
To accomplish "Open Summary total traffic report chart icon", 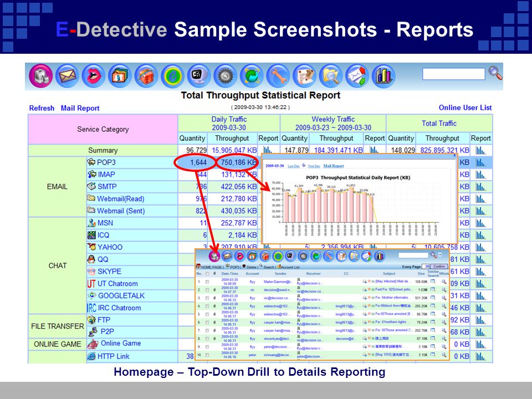I will (x=480, y=150).
